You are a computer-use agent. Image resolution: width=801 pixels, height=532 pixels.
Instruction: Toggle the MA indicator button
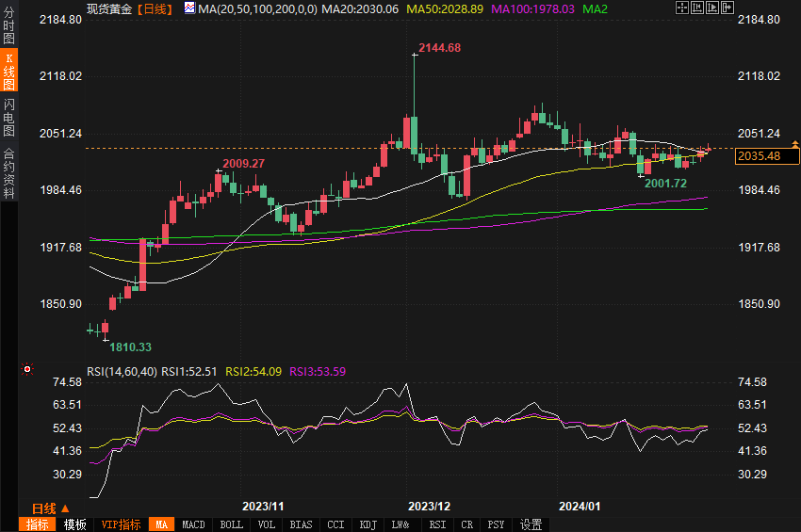(162, 524)
